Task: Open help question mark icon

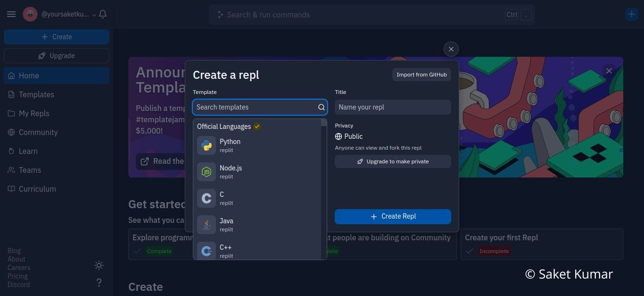Action: [99, 282]
